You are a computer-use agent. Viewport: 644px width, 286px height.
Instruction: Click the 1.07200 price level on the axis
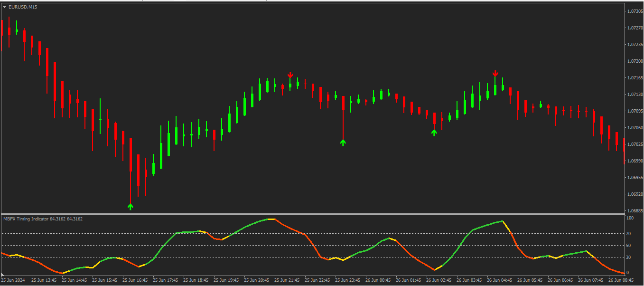coord(634,61)
